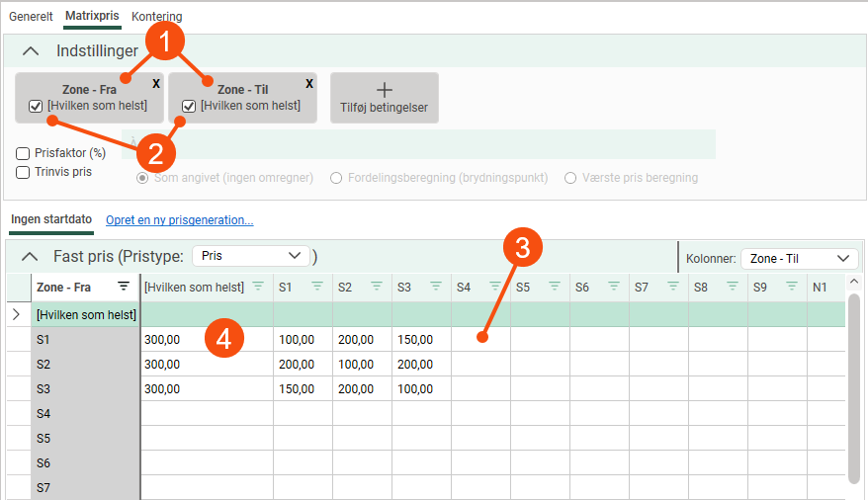
Task: Click filter icon in S5 column header
Action: coord(555,287)
